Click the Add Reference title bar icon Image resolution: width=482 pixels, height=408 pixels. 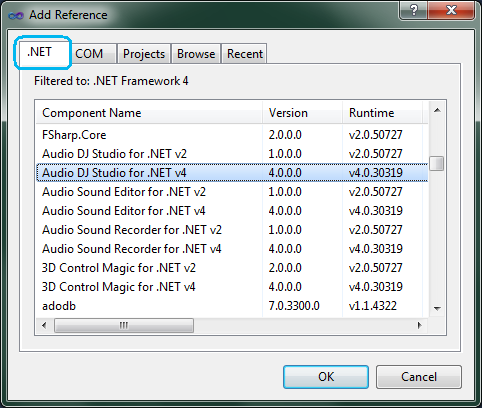[16, 15]
